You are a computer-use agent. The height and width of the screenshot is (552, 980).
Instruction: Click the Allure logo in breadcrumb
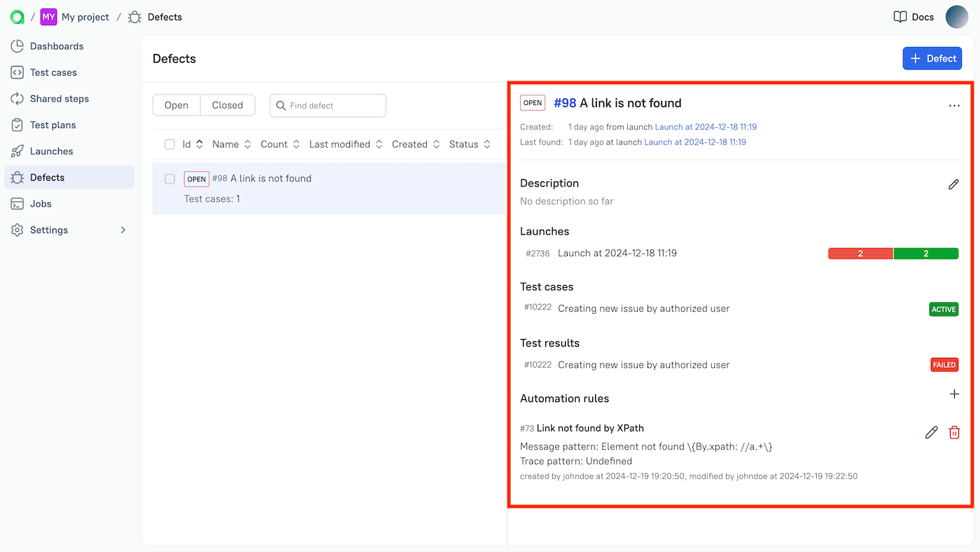[x=17, y=17]
